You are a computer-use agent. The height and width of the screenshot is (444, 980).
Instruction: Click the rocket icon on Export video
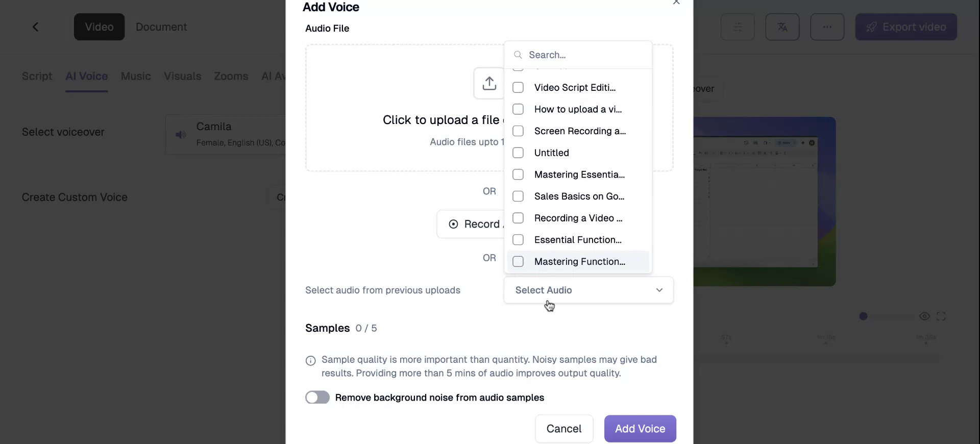point(871,27)
